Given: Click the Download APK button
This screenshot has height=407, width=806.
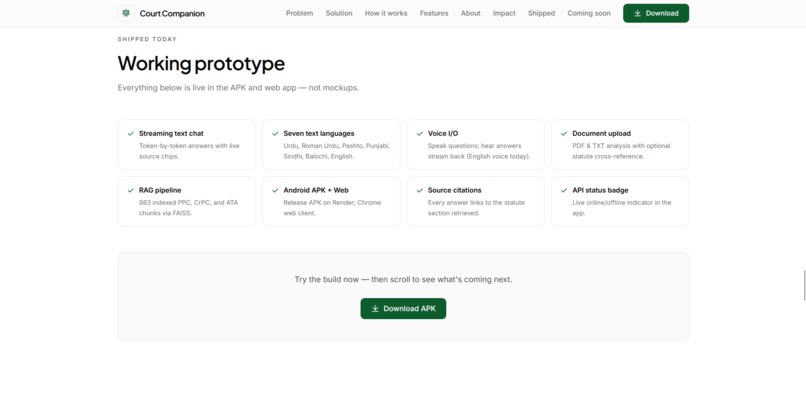Looking at the screenshot, I should click(x=403, y=308).
